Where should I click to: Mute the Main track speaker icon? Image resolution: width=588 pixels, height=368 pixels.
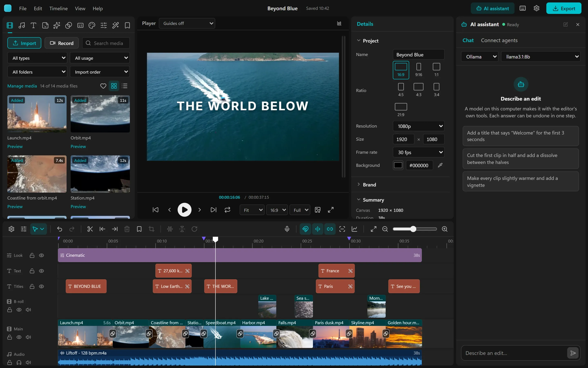click(28, 337)
